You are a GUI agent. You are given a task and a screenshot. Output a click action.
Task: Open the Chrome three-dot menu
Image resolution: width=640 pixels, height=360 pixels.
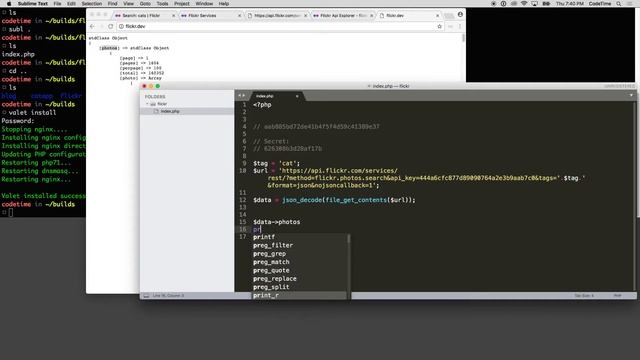[x=460, y=26]
